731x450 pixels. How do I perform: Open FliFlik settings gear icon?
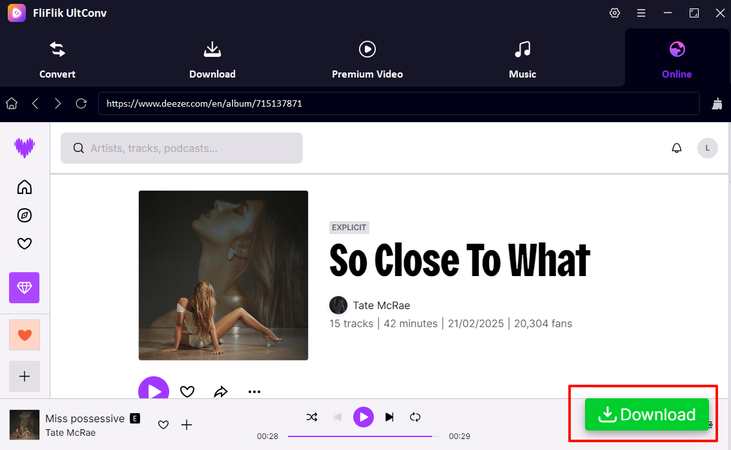[614, 13]
